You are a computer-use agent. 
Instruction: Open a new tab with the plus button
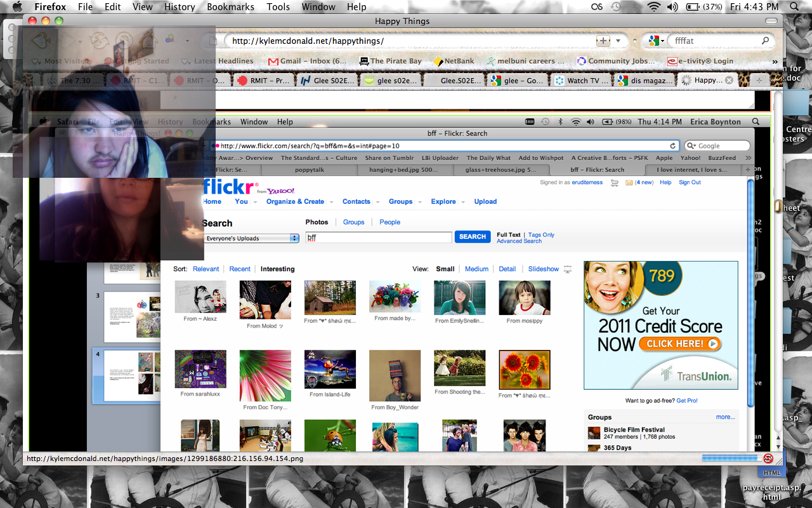pos(758,81)
